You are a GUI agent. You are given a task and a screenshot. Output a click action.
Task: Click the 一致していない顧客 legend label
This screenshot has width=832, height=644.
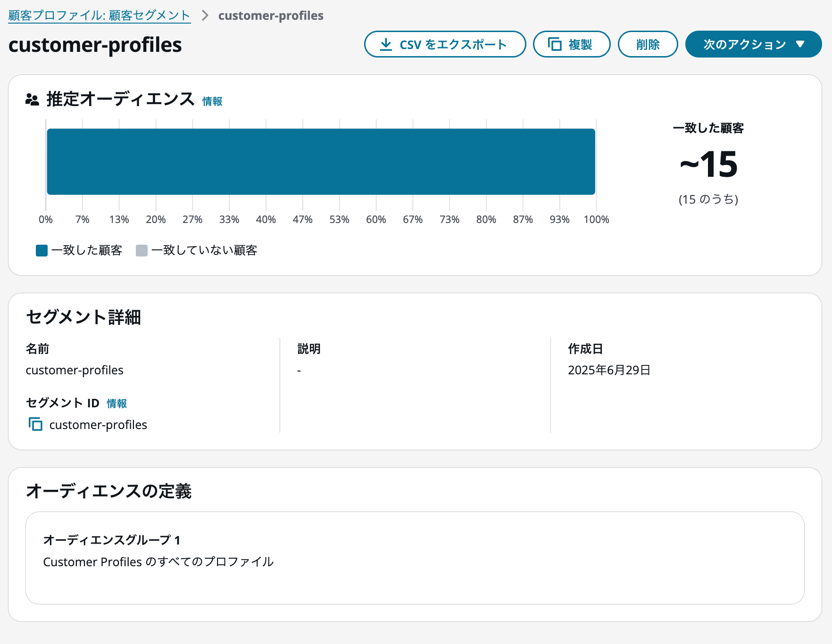pyautogui.click(x=204, y=250)
